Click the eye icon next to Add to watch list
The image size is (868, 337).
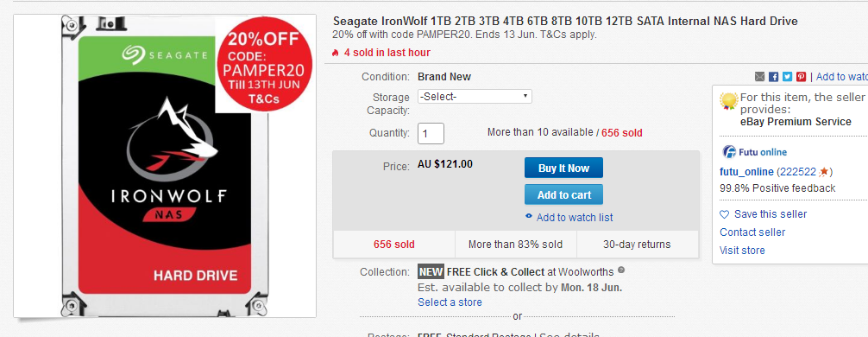coord(529,217)
